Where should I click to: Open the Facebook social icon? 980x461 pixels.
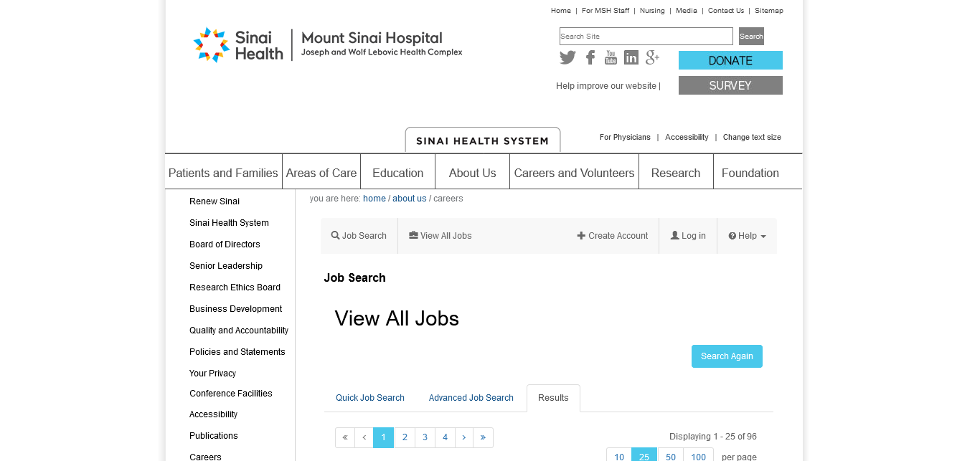pos(590,58)
